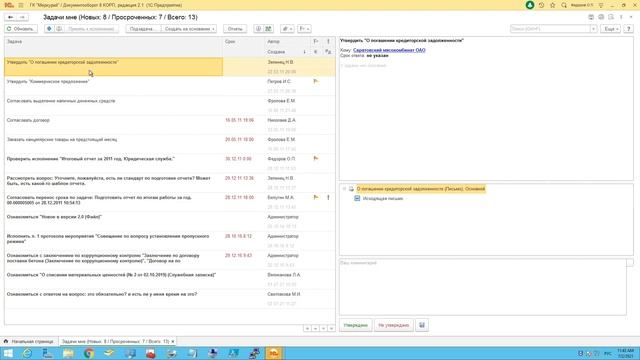Open the help question mark button
Screen dimensions: 640x360
click(629, 29)
